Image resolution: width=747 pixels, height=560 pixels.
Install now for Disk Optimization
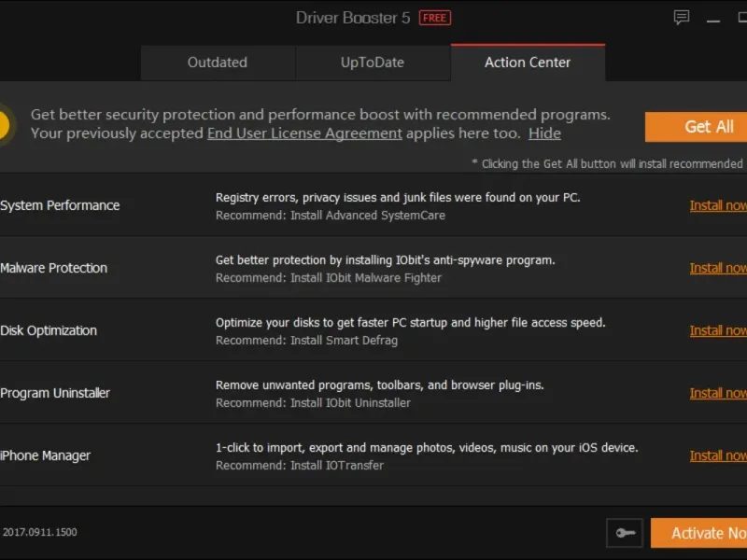pyautogui.click(x=717, y=330)
